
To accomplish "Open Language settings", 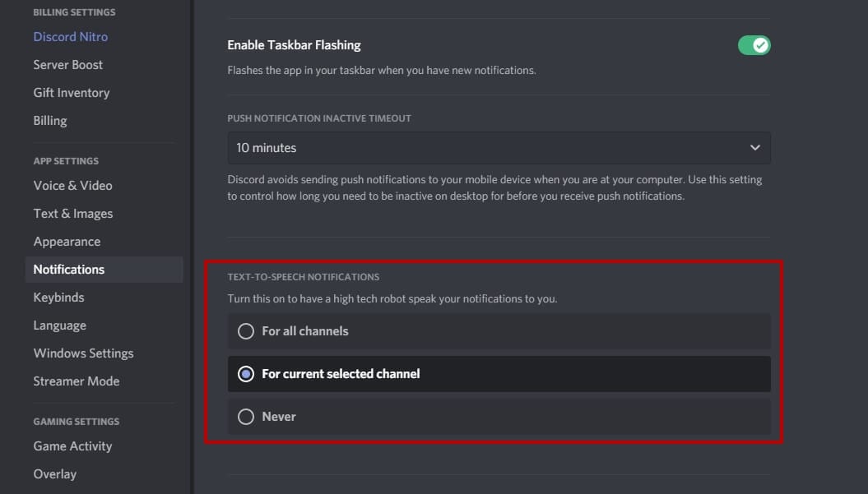I will point(59,325).
